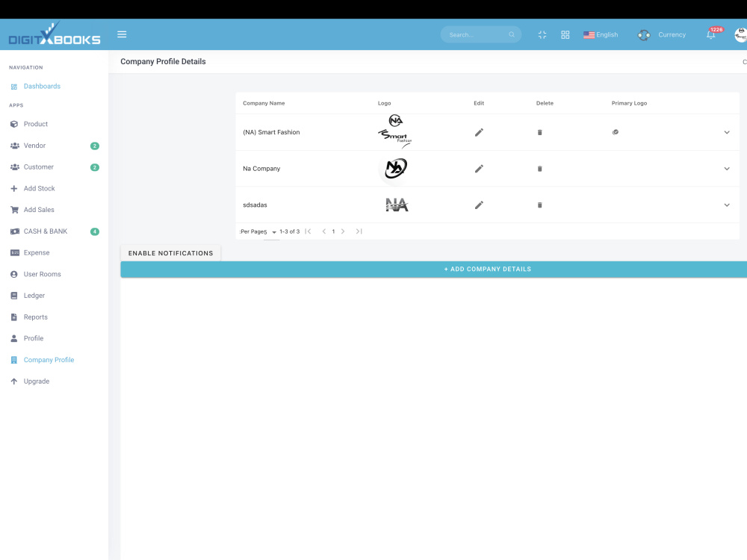
Task: Open the Vendor menu item
Action: pos(35,146)
